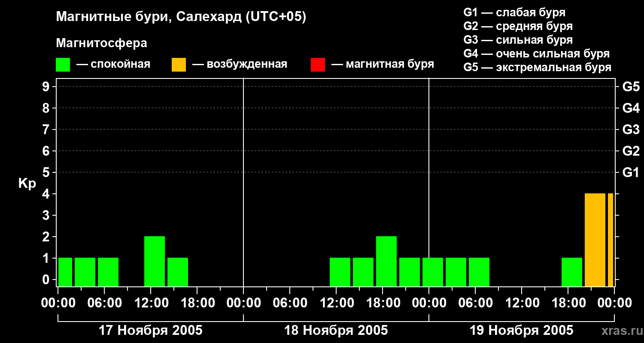Click the '19 Ноября 2005' date label
The width and height of the screenshot is (644, 343).
pyautogui.click(x=522, y=331)
